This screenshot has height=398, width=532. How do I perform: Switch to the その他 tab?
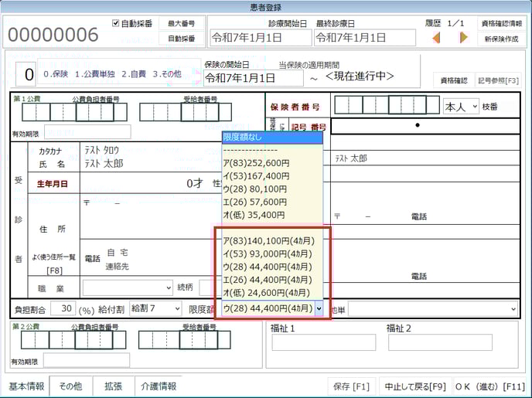click(70, 386)
